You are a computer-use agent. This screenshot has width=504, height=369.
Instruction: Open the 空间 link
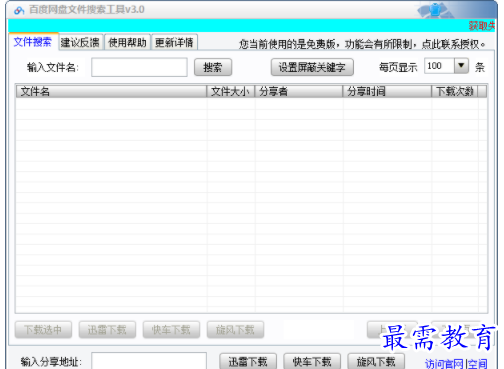tap(477, 364)
